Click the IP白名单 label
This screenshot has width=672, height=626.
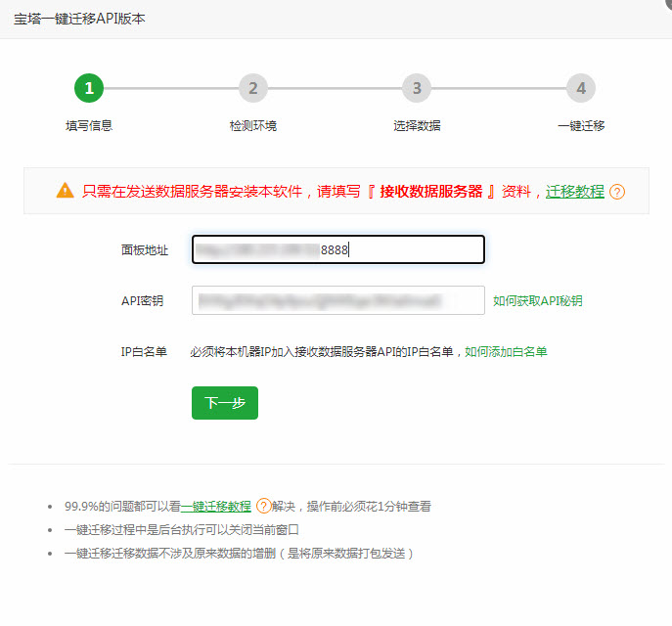point(144,351)
